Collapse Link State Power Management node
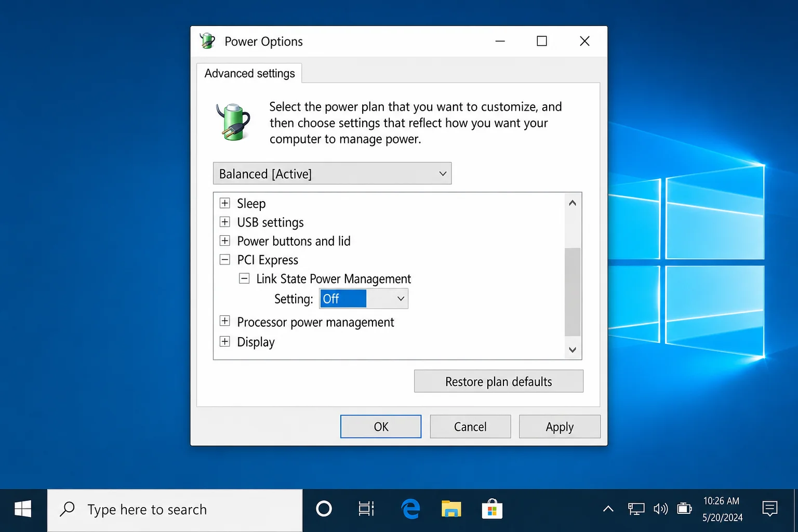The image size is (798, 532). coord(244,278)
